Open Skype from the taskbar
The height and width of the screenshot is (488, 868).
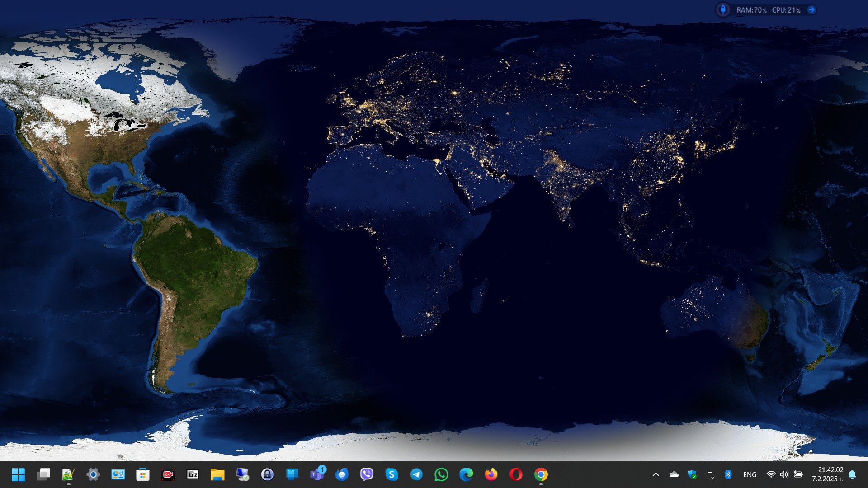[x=392, y=474]
